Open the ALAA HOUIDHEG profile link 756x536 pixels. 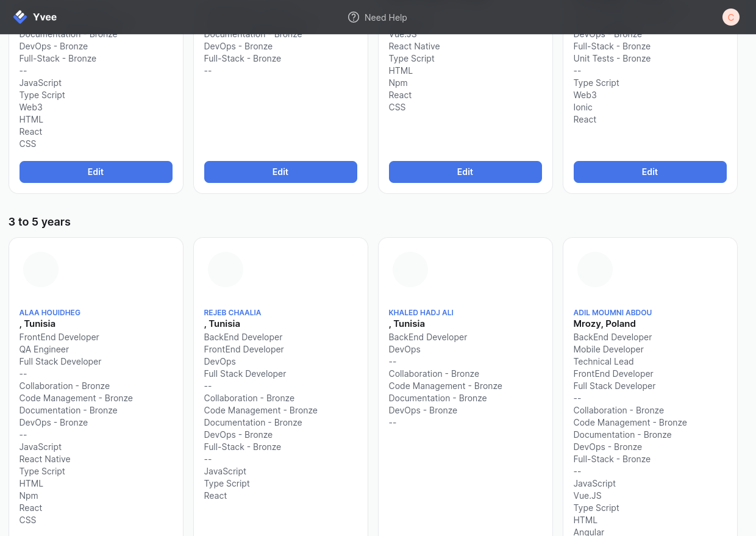50,313
